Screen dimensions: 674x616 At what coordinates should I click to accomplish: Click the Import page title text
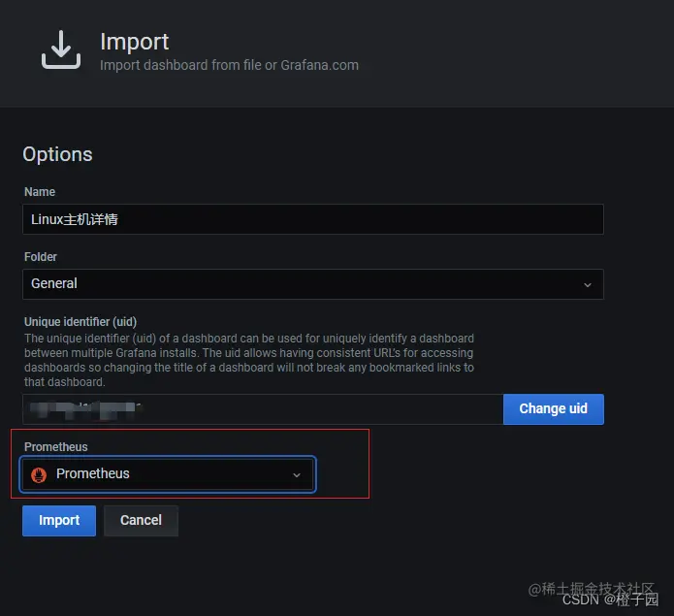(135, 42)
